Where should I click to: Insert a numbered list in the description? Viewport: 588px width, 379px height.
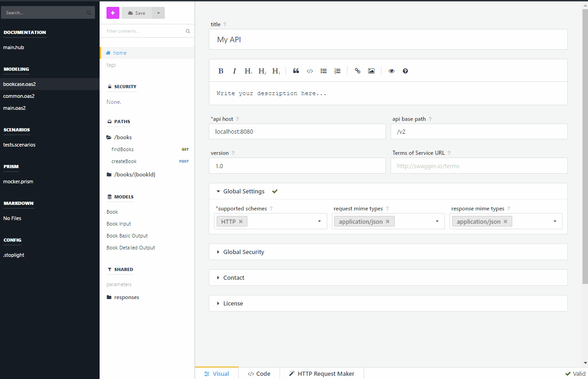point(337,71)
